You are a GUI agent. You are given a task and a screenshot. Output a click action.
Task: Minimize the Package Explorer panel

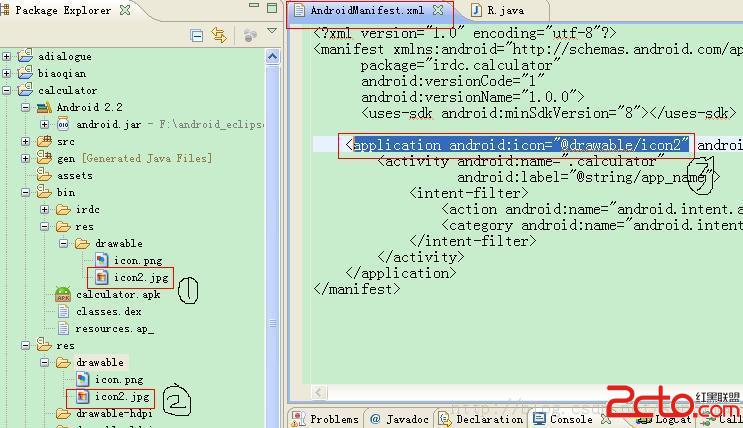pyautogui.click(x=254, y=5)
